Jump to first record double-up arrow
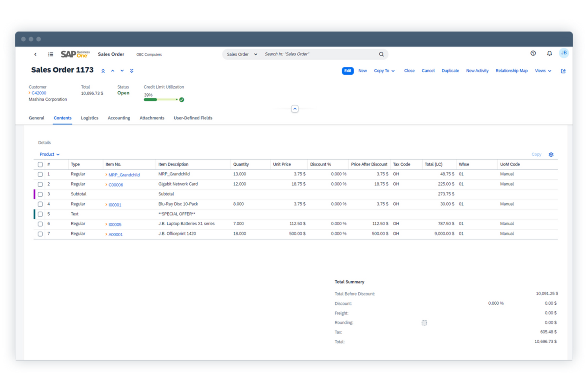 tap(103, 71)
